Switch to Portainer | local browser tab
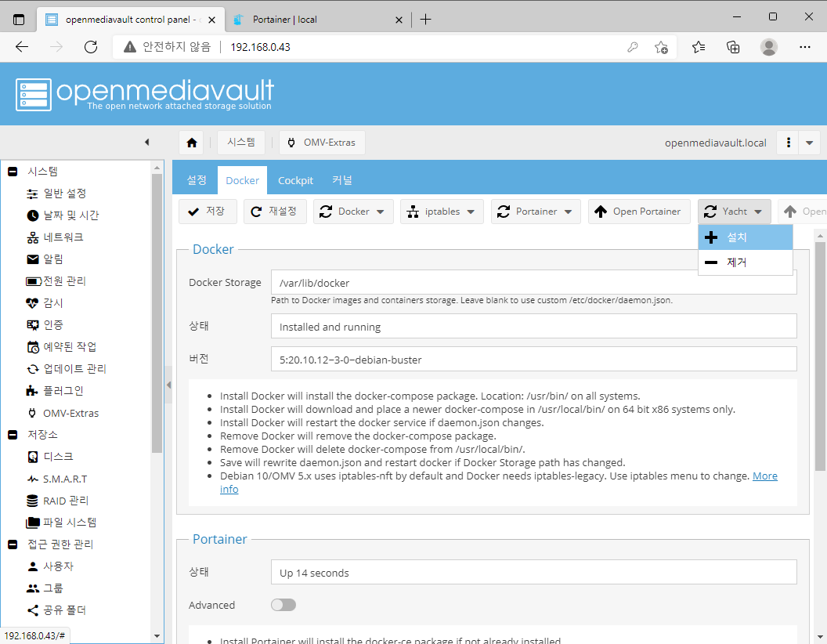Screen dimensions: 827x644 [316, 20]
